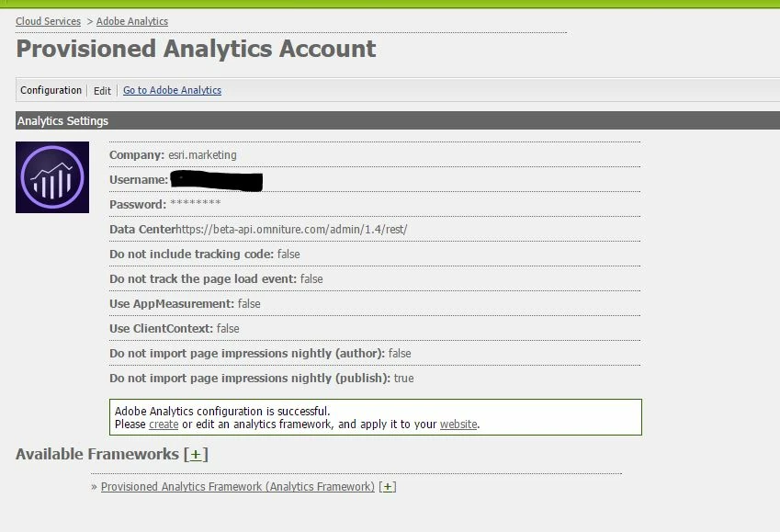The image size is (780, 532).
Task: Click the plus beside Provisioned Analytics Framework
Action: click(x=388, y=487)
